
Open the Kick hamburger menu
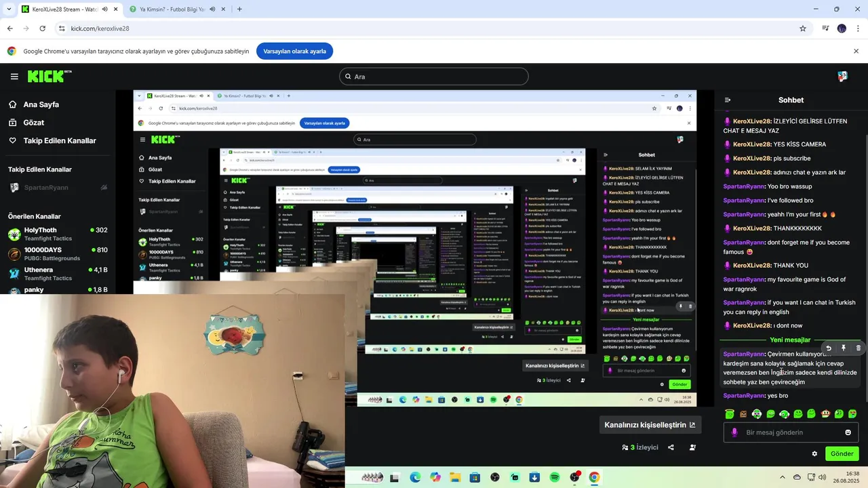[x=14, y=77]
